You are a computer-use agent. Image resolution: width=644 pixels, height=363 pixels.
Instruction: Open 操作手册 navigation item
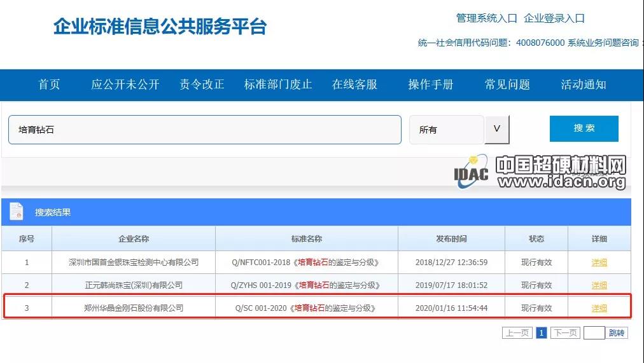point(431,85)
